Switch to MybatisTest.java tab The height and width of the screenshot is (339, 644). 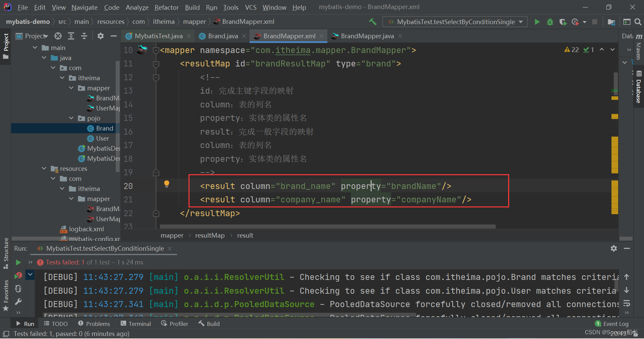coord(158,36)
